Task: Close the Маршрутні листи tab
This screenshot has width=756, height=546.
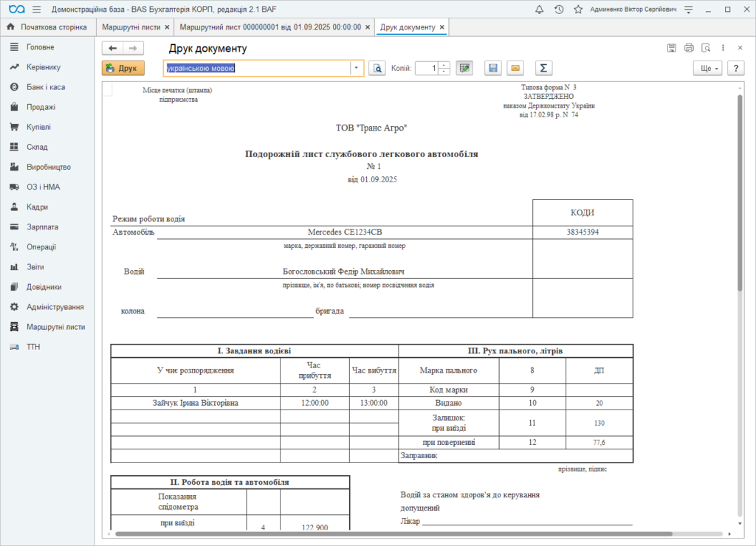Action: pyautogui.click(x=168, y=27)
